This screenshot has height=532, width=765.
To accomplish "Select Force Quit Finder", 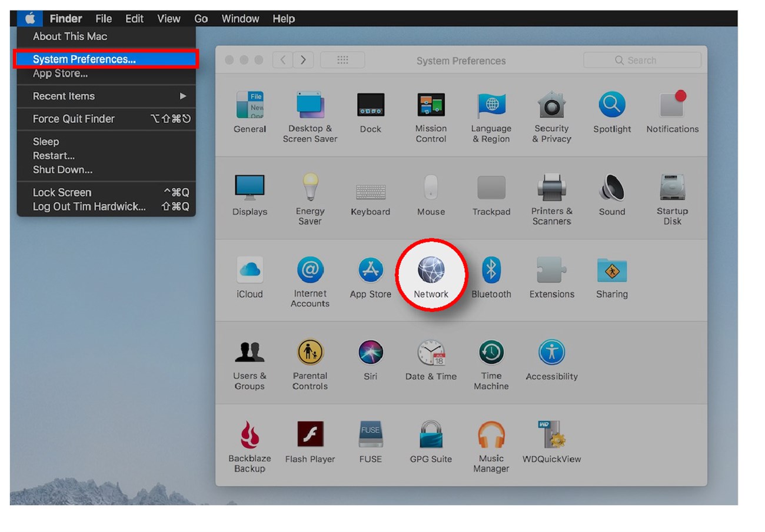I will pos(106,119).
